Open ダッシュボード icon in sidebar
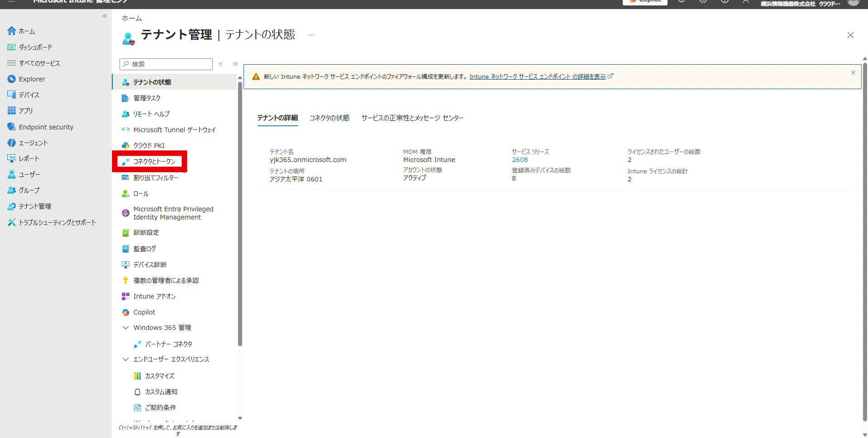 coord(12,47)
